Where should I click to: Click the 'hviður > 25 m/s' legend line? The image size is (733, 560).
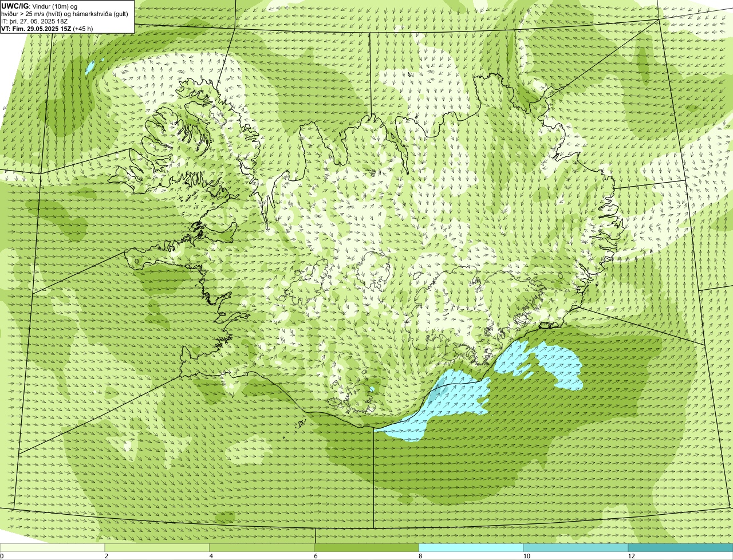point(65,14)
